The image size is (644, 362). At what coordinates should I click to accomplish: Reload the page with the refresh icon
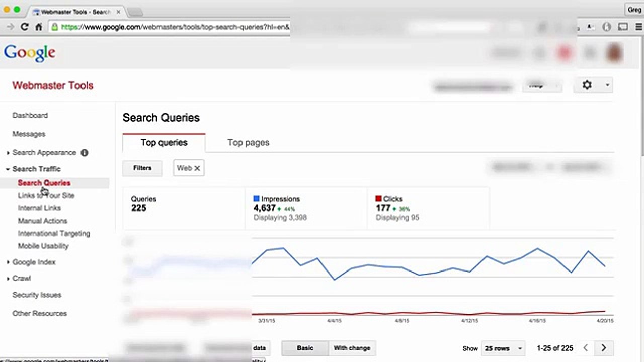[24, 27]
